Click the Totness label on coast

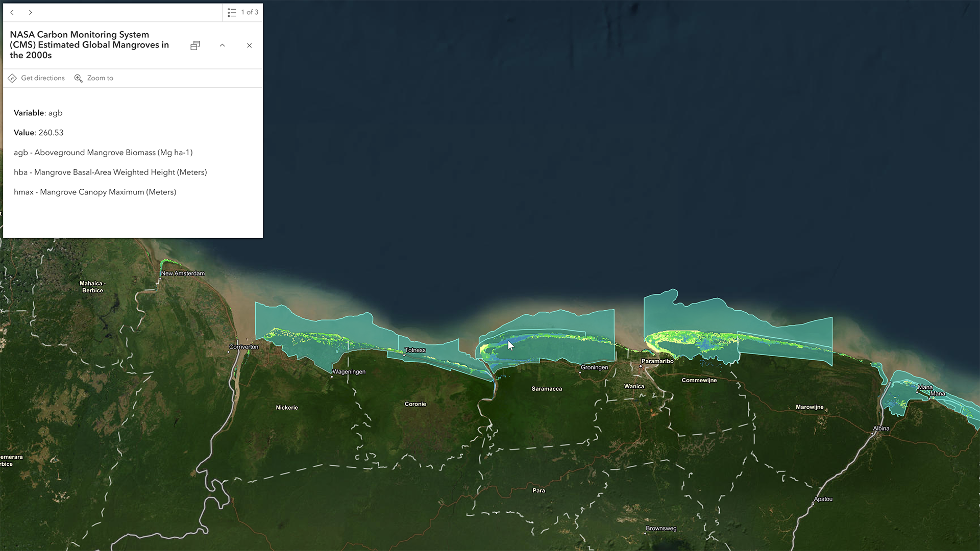click(x=415, y=350)
